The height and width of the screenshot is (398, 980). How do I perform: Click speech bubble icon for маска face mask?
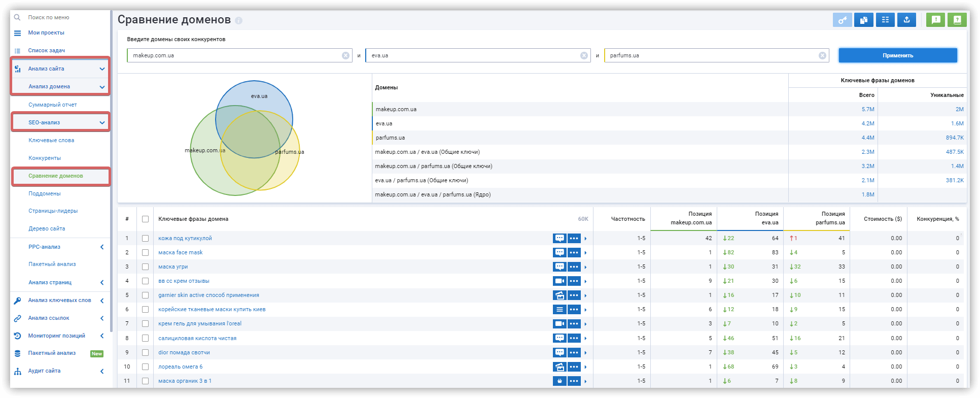[x=559, y=252]
